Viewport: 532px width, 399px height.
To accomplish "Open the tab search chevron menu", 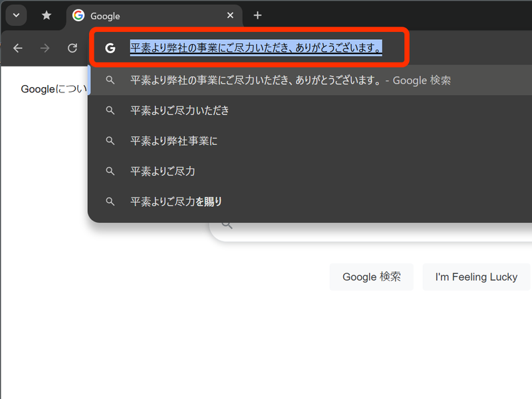I will click(15, 15).
